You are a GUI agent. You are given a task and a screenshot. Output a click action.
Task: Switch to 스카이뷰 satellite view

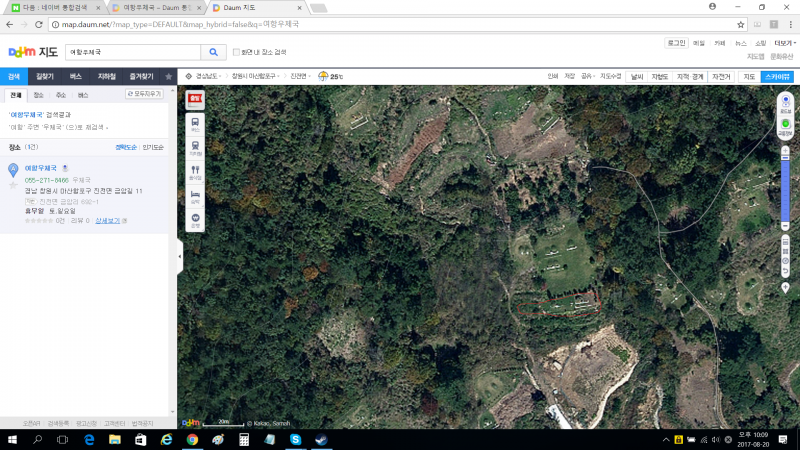pos(776,76)
